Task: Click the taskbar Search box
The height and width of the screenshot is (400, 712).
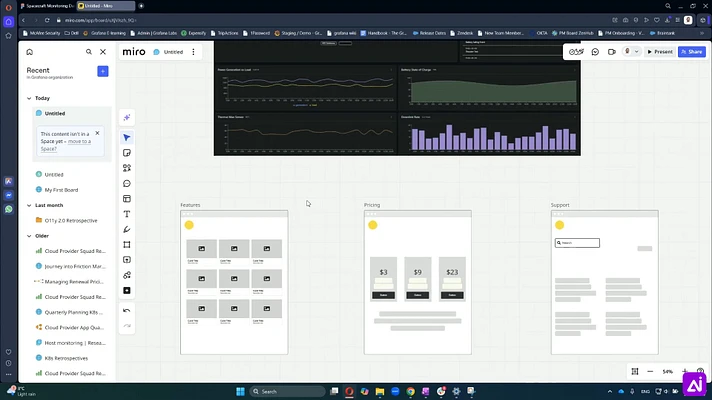Action: (x=287, y=391)
